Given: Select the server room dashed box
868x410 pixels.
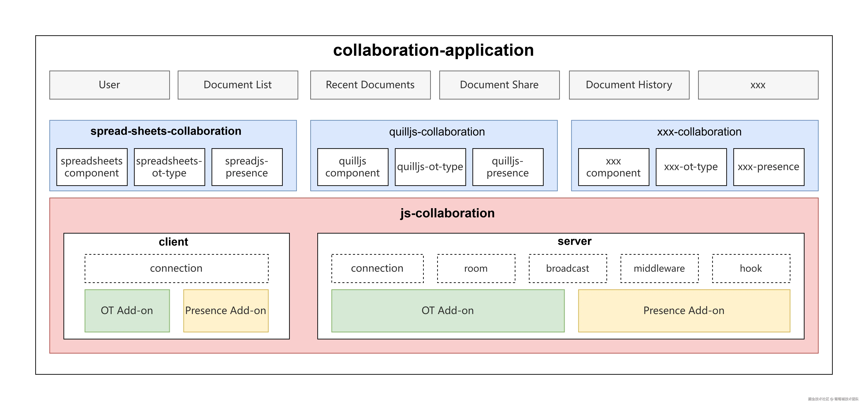Looking at the screenshot, I should coord(476,268).
